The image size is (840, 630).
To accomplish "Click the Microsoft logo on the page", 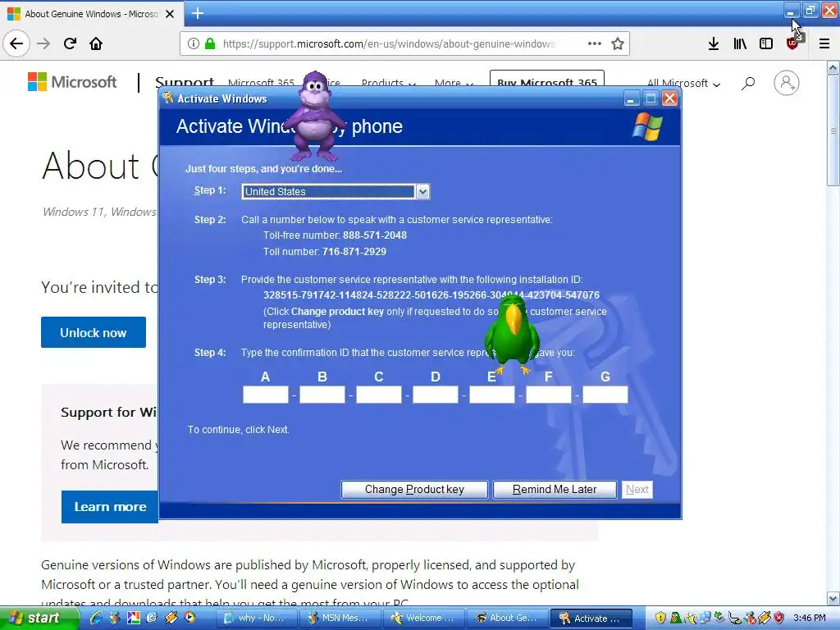I will tap(72, 82).
